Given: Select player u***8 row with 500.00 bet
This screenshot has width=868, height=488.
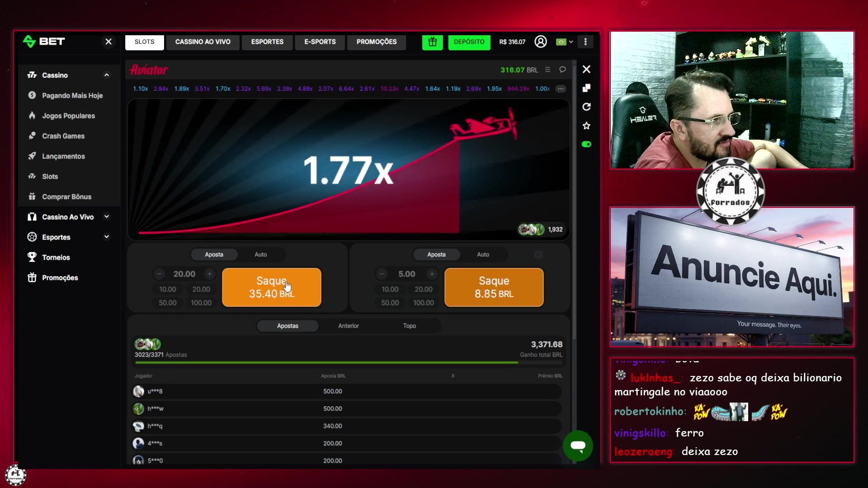Looking at the screenshot, I should pyautogui.click(x=347, y=391).
